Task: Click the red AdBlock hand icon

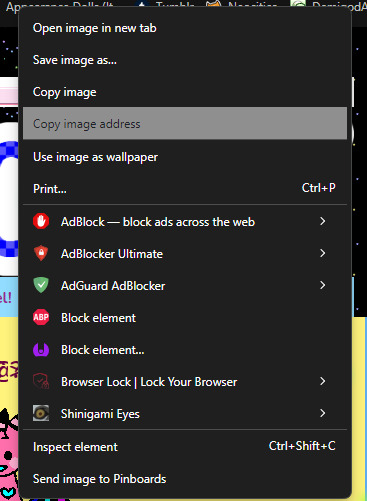Action: (x=41, y=221)
